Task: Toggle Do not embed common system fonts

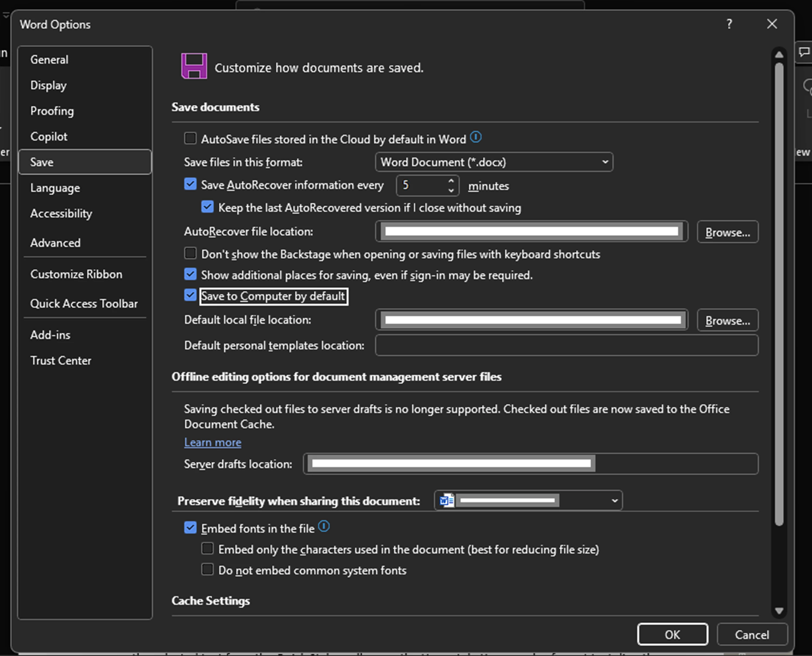Action: 208,569
